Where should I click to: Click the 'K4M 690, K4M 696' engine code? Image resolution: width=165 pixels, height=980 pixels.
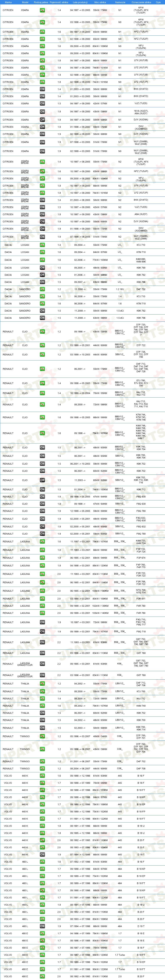click(141, 260)
